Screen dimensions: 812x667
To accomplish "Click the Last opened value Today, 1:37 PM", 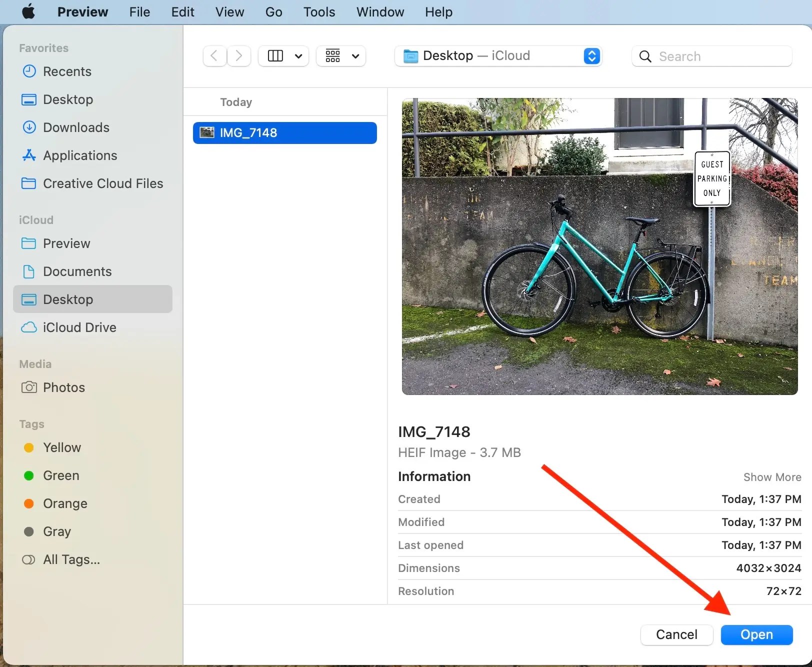I will pos(761,545).
